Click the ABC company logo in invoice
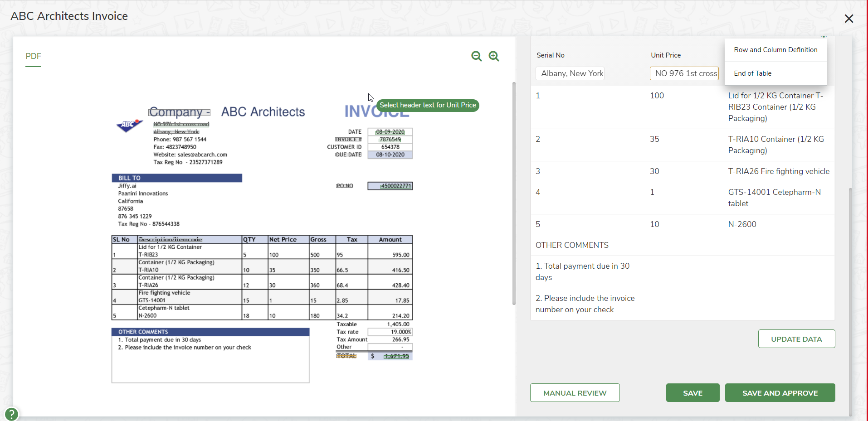The width and height of the screenshot is (868, 421). point(129,126)
